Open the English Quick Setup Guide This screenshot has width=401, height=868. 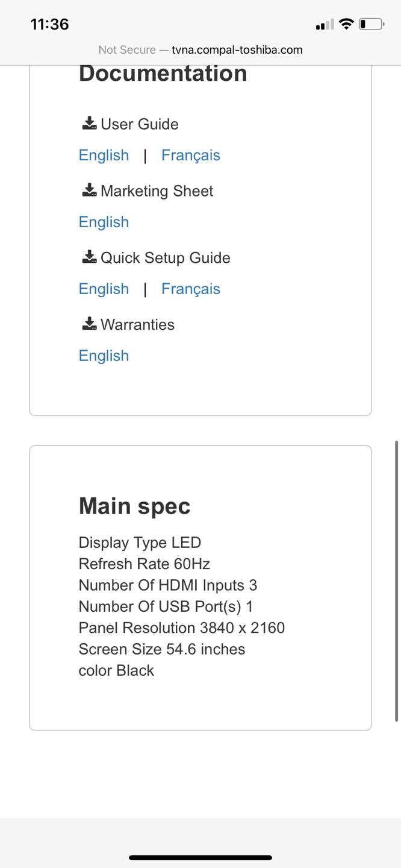(x=104, y=289)
